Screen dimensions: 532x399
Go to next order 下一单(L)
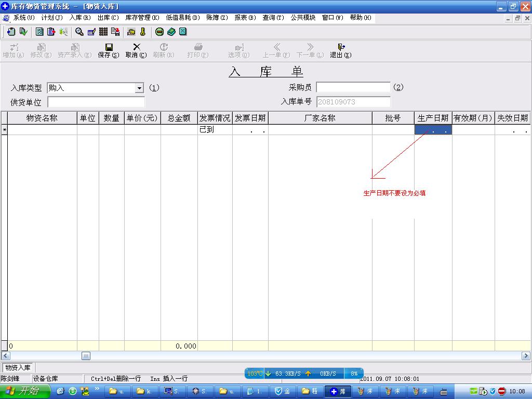tap(310, 50)
